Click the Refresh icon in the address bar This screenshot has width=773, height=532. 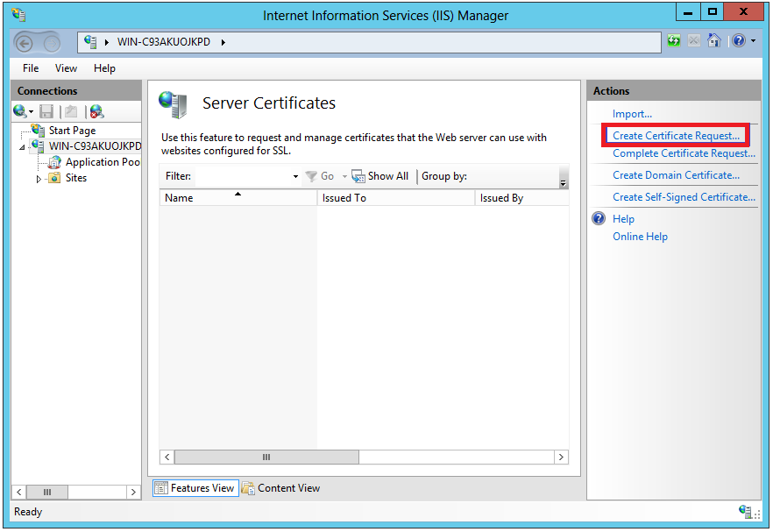pos(673,40)
